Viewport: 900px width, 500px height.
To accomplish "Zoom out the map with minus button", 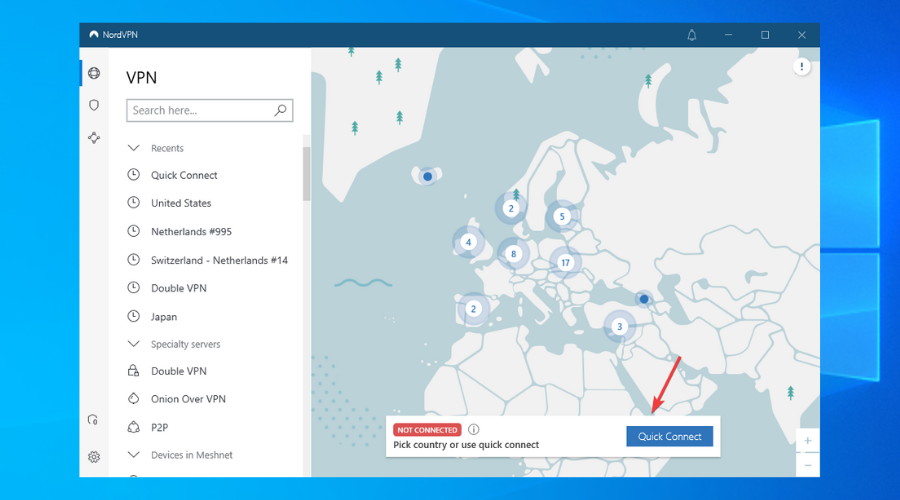I will pyautogui.click(x=808, y=465).
